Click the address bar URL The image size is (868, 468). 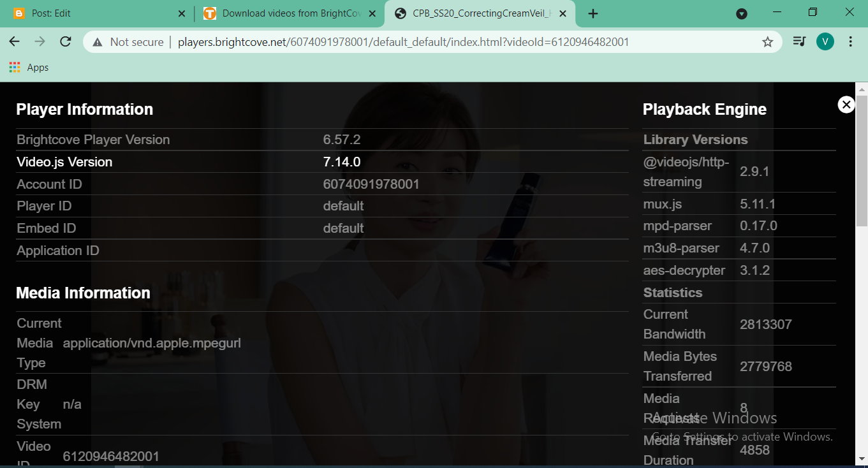click(403, 42)
